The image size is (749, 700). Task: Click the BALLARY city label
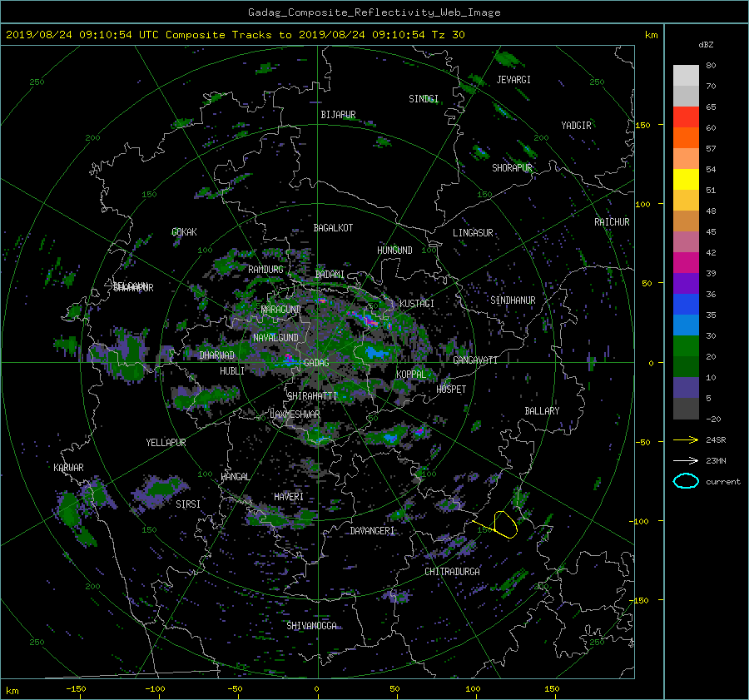point(542,411)
